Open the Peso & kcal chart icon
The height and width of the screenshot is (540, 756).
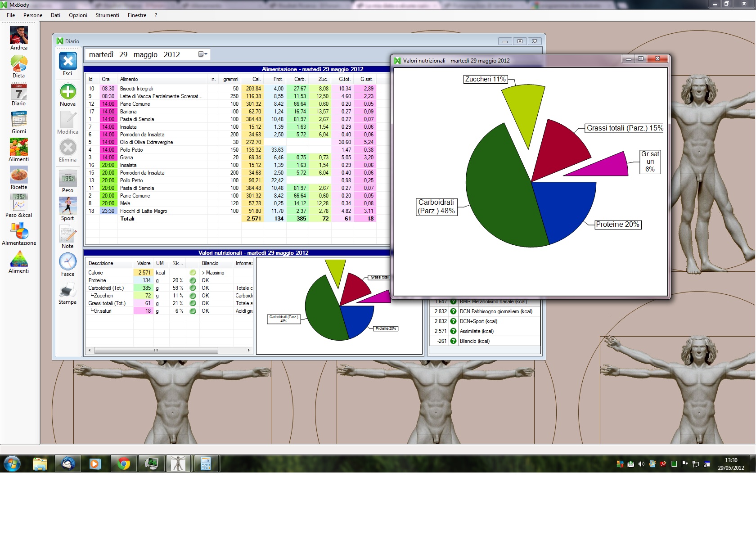coord(19,202)
